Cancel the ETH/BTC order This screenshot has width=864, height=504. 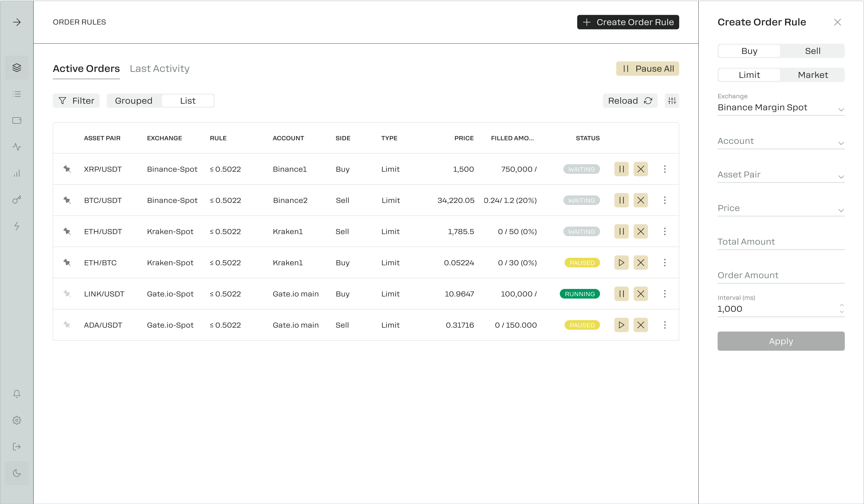point(640,263)
